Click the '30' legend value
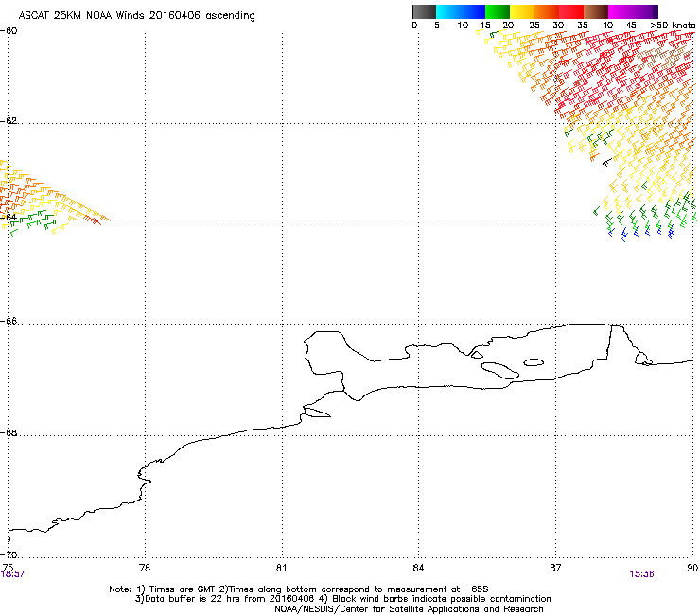700x615 pixels. [558, 26]
